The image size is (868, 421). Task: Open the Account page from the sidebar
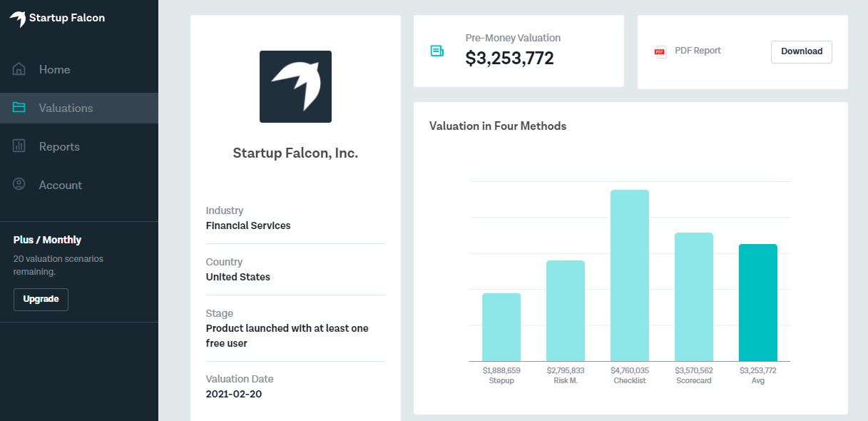[x=61, y=185]
